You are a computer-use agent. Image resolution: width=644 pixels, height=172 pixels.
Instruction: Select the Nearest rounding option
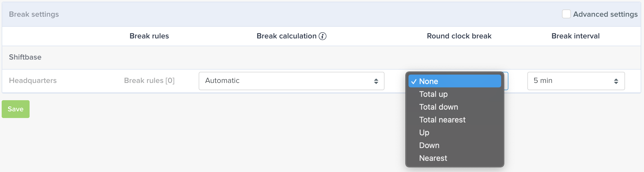[455, 158]
